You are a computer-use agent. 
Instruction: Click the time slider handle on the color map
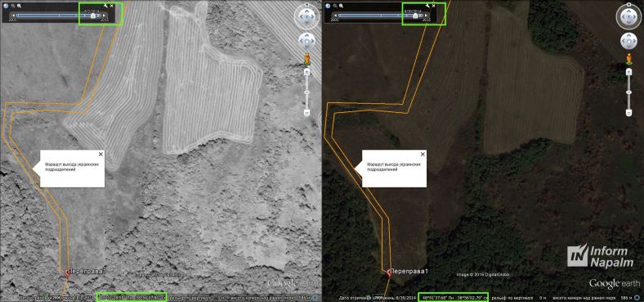pos(415,16)
